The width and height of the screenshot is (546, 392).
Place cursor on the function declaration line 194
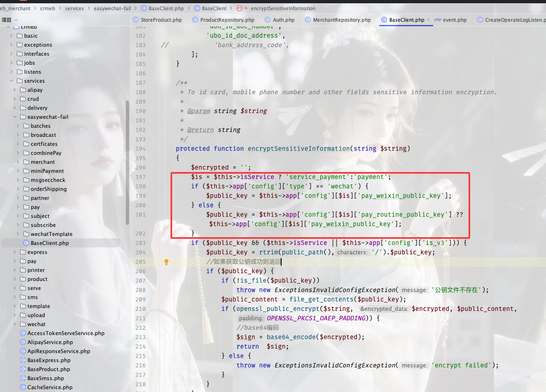click(x=293, y=148)
